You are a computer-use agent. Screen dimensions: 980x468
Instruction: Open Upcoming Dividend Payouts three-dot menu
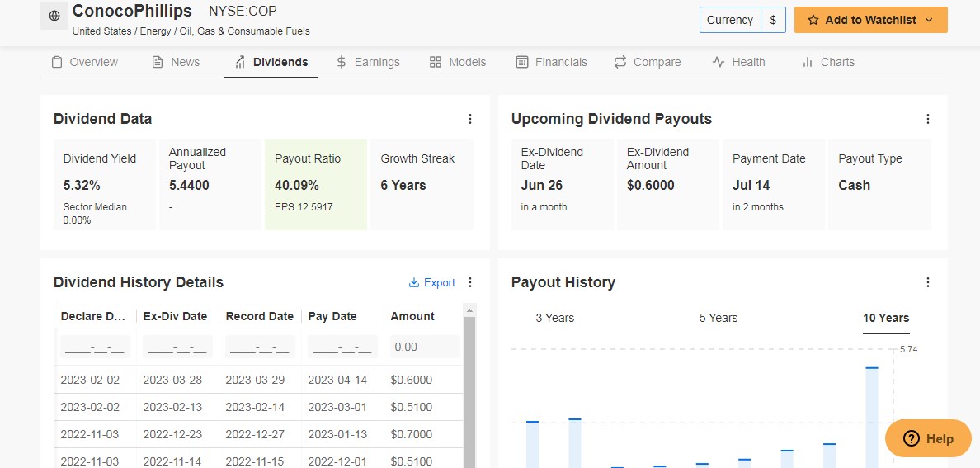(928, 119)
